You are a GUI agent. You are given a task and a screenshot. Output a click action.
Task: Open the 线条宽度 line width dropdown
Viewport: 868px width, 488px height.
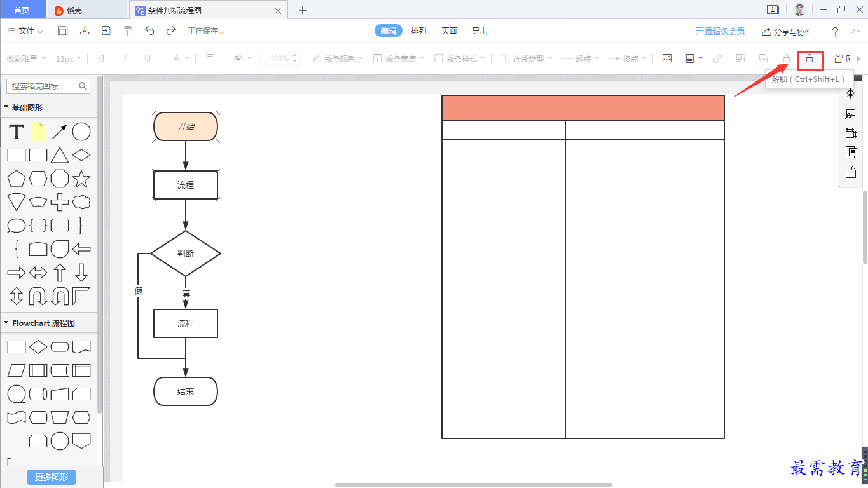pyautogui.click(x=398, y=58)
